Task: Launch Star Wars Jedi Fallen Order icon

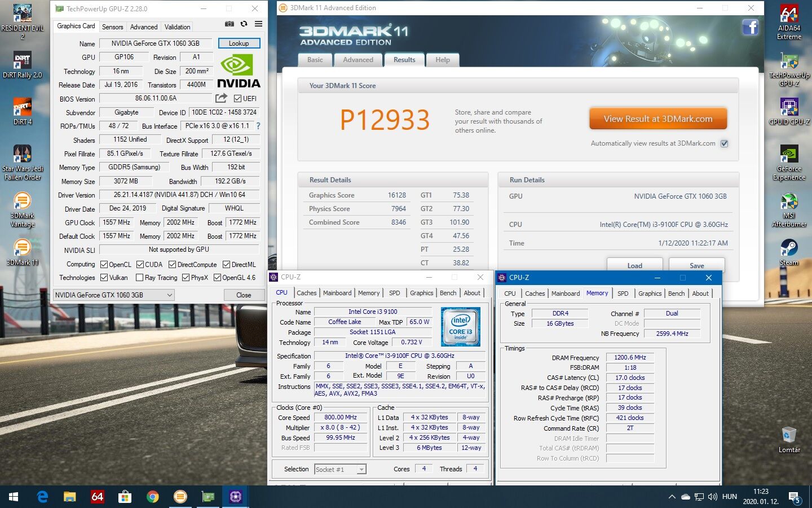Action: [x=23, y=163]
